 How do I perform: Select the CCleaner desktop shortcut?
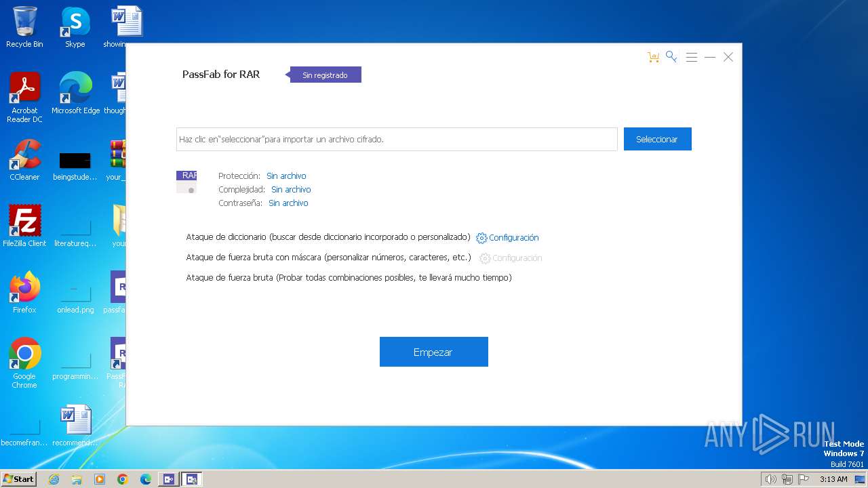tap(24, 160)
